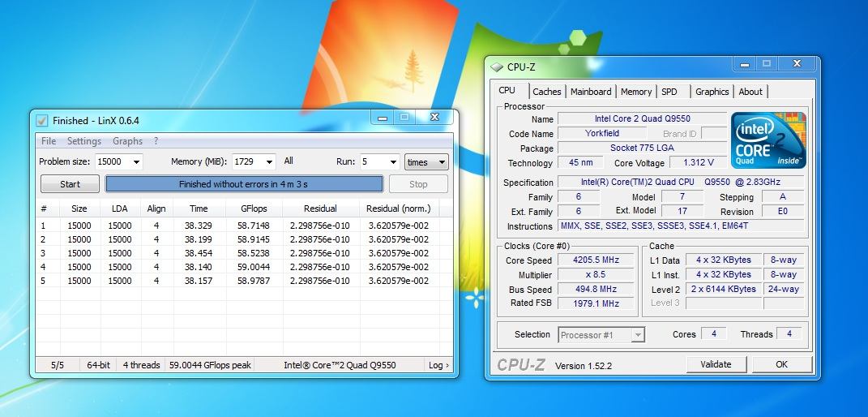Image resolution: width=868 pixels, height=417 pixels.
Task: Click the processor Name field Intel Core 2 Quad Q9550
Action: coord(642,118)
